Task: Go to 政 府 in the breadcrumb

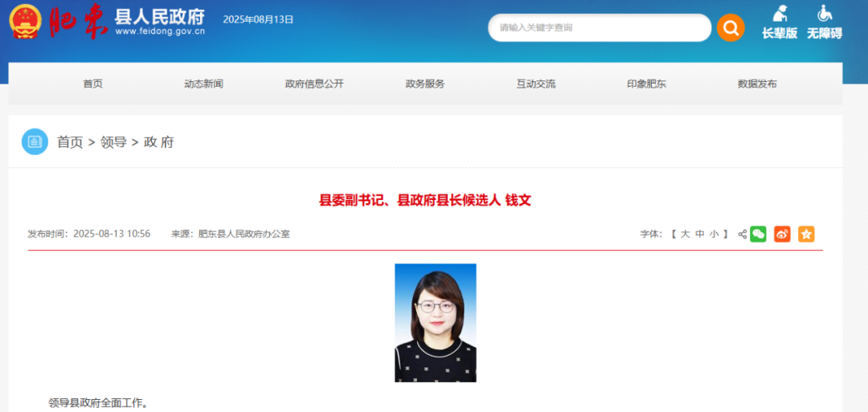Action: [x=159, y=142]
